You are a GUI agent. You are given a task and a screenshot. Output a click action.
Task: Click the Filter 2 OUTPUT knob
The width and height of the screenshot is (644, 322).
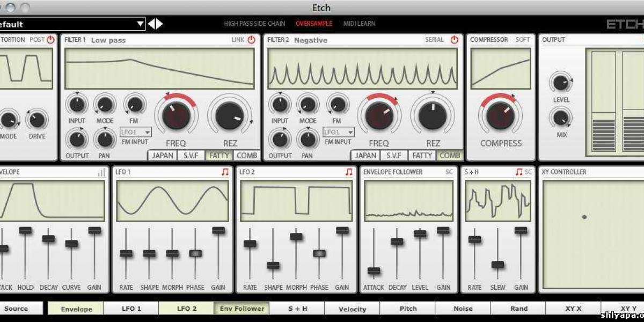[280, 139]
